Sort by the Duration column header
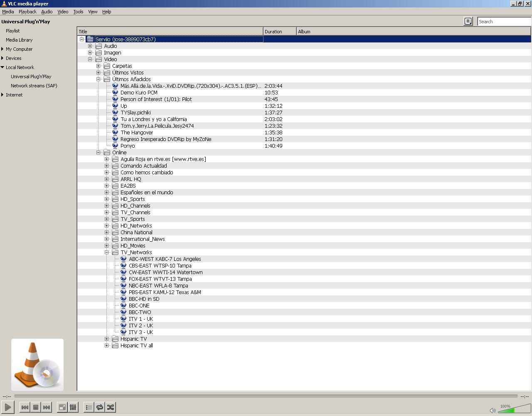 280,32
